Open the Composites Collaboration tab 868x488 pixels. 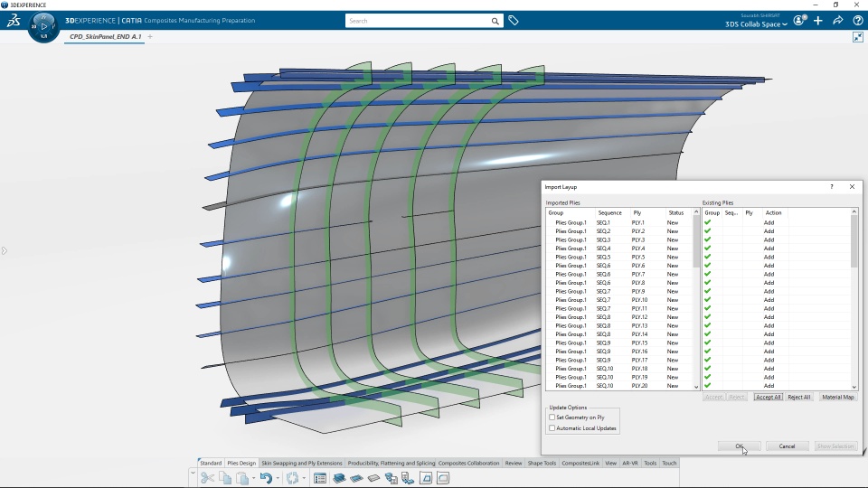[469, 463]
